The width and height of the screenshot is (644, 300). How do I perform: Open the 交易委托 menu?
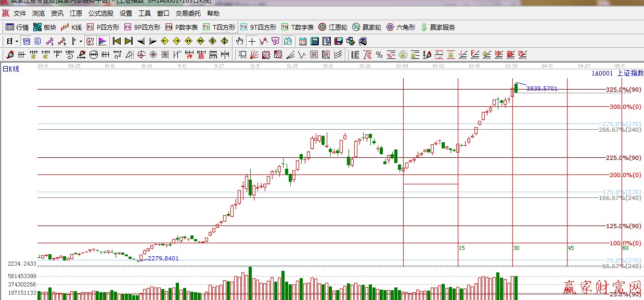click(x=188, y=14)
